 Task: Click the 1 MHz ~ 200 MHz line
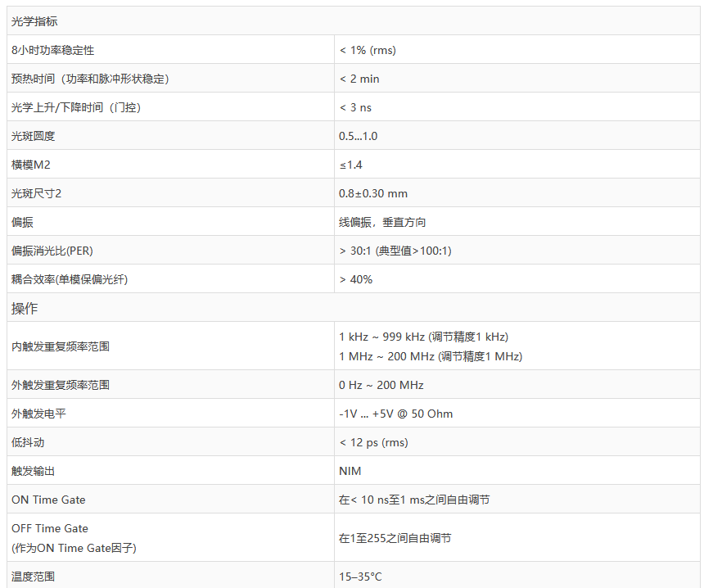[x=431, y=356]
